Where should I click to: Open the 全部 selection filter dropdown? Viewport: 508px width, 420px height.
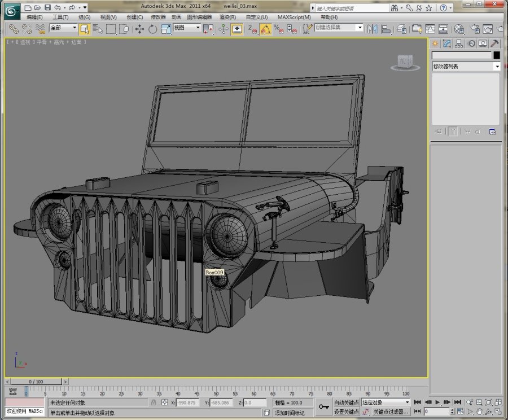click(63, 28)
